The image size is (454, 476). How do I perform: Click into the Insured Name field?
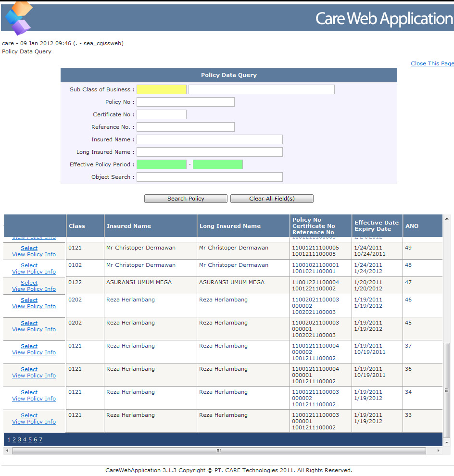pyautogui.click(x=209, y=139)
